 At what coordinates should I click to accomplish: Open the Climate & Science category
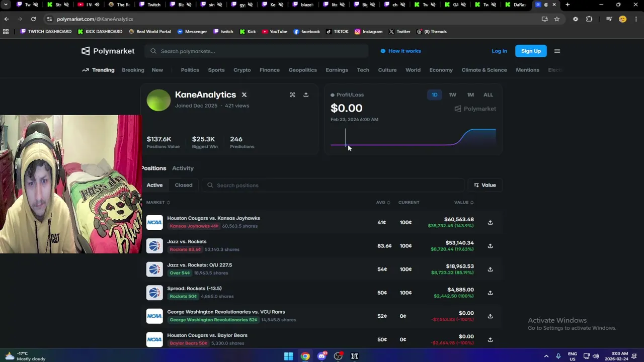click(484, 70)
